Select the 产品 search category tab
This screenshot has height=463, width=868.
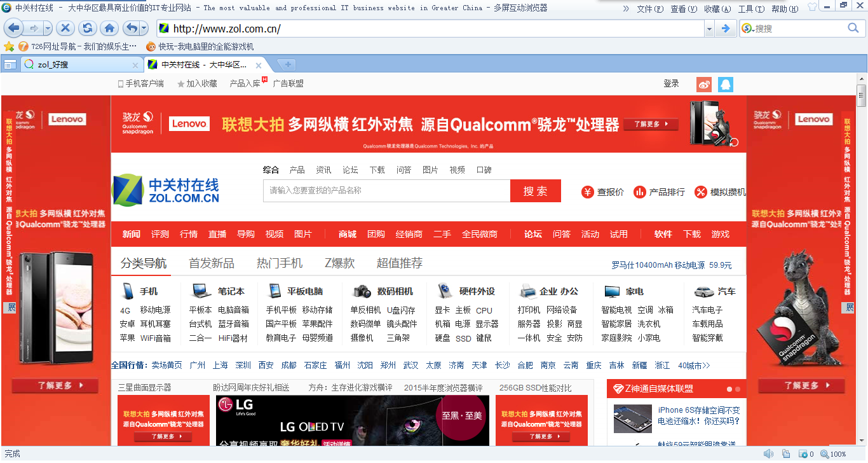(x=297, y=170)
